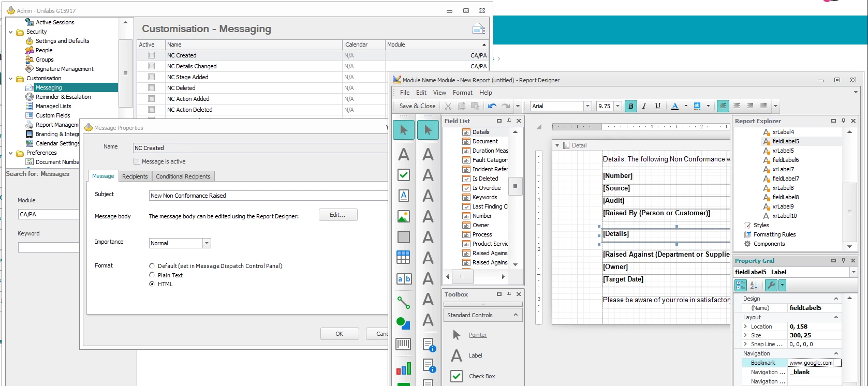868x386 pixels.
Task: Click the picture box control icon
Action: pos(403,216)
